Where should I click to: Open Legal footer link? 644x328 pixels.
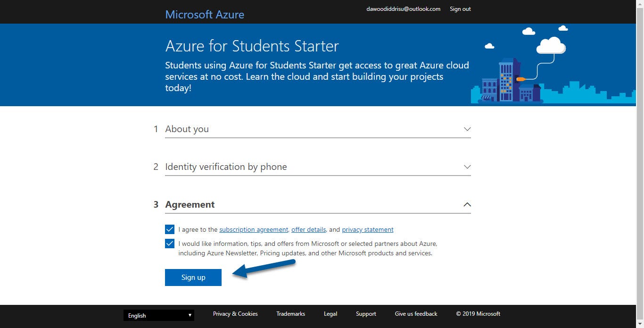point(330,313)
